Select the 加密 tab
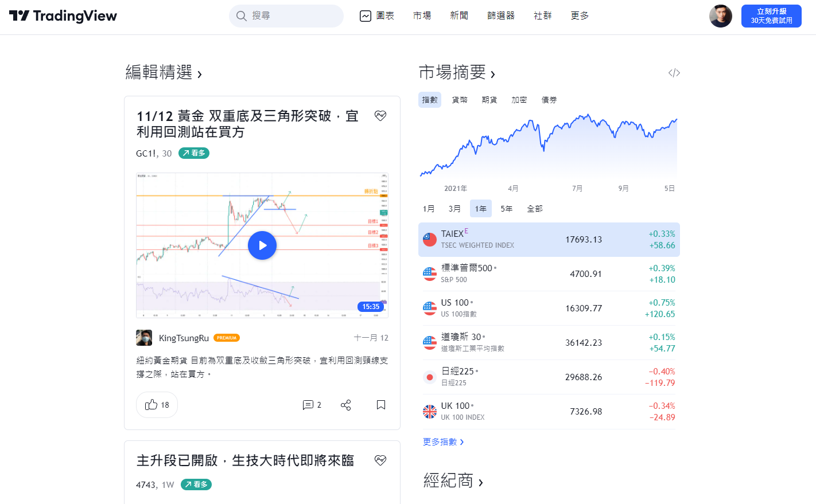 click(519, 100)
